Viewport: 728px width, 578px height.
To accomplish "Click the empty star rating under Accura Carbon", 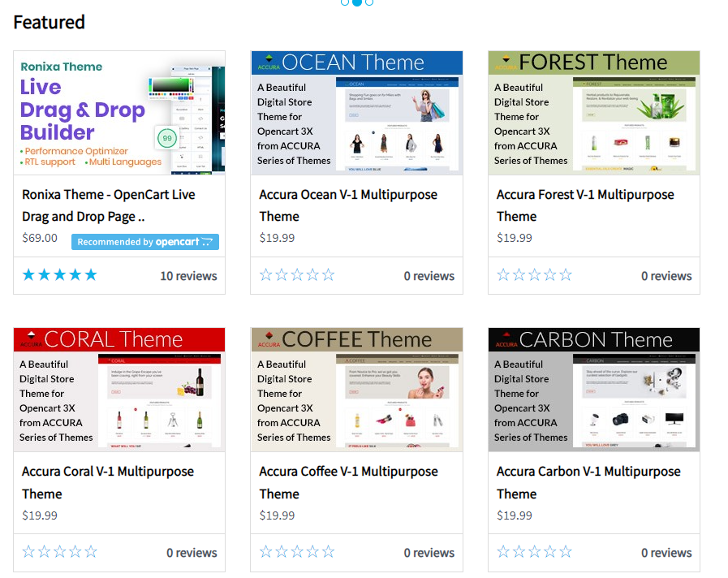I will point(534,551).
